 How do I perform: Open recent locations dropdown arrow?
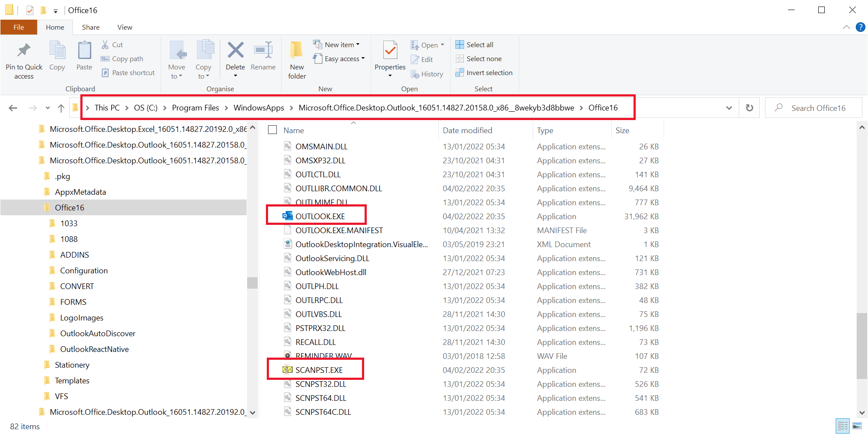coord(48,108)
